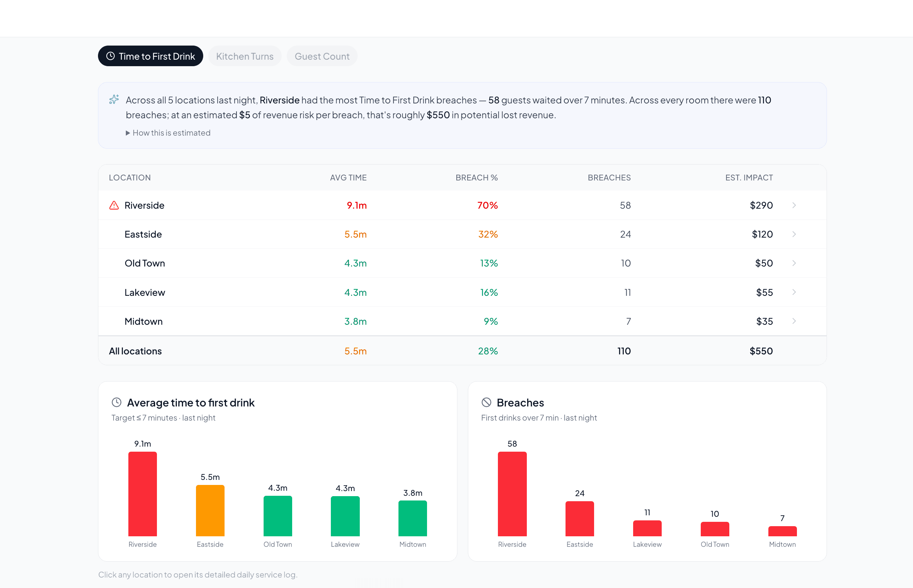Open the Guest Count tab
Image resolution: width=913 pixels, height=588 pixels.
pyautogui.click(x=322, y=56)
